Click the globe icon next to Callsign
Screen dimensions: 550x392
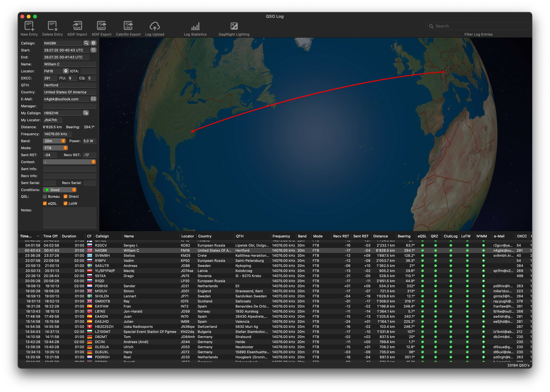(93, 43)
